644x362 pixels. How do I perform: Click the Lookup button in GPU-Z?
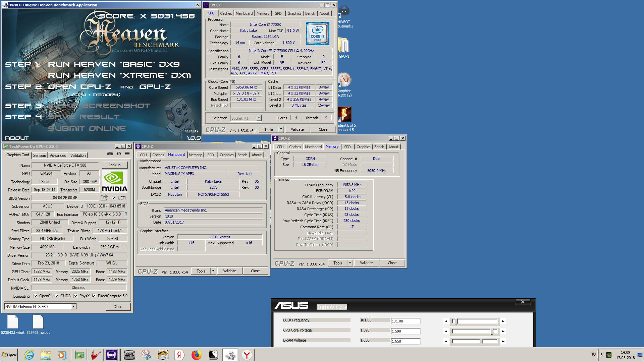point(114,165)
